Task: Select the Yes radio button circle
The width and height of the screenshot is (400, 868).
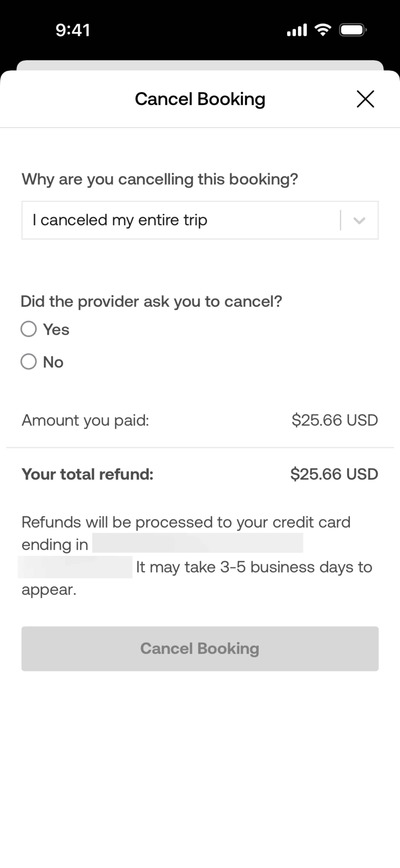Action: point(29,329)
